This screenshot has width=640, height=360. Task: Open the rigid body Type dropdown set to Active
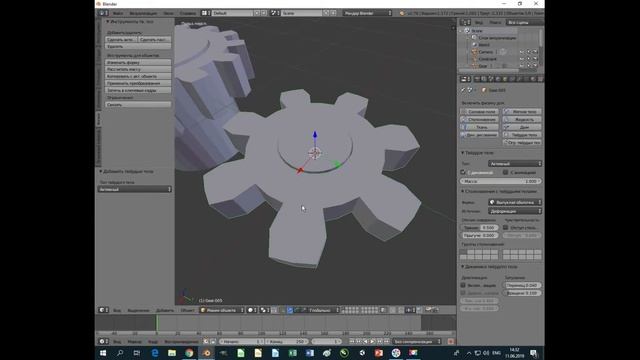(515, 164)
